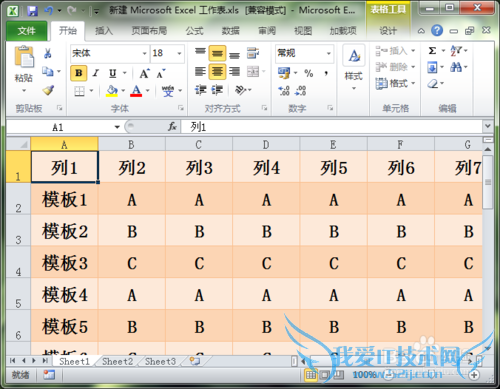Open the font size dropdown showing 18
The height and width of the screenshot is (389, 500).
pos(179,53)
